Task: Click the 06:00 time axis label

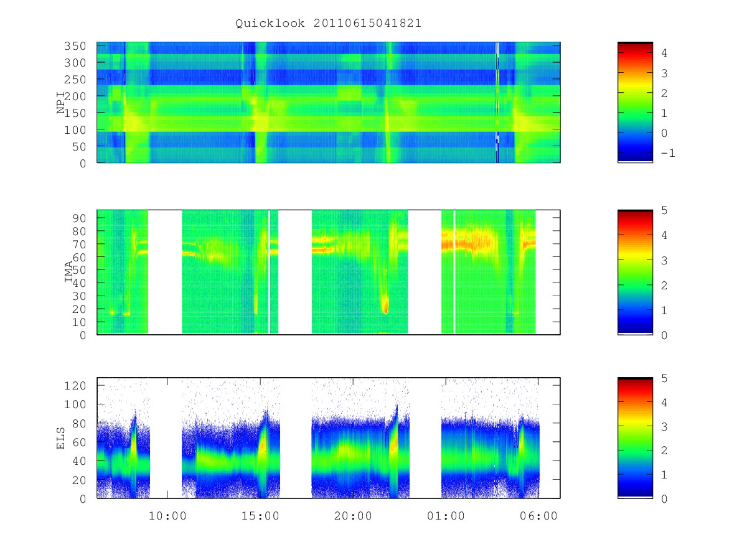Action: point(538,516)
